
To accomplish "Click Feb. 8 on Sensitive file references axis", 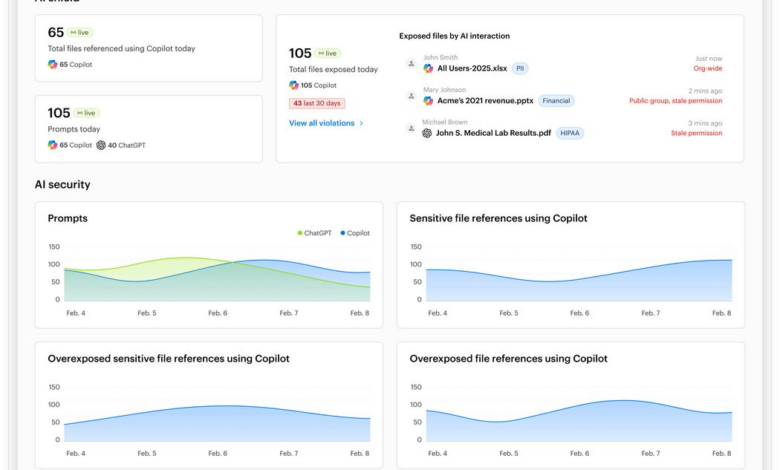I will pos(721,313).
